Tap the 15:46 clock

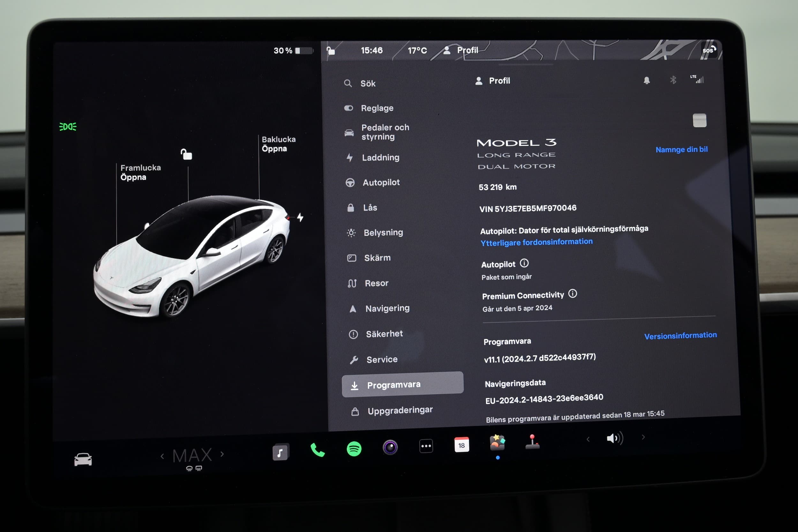coord(372,50)
